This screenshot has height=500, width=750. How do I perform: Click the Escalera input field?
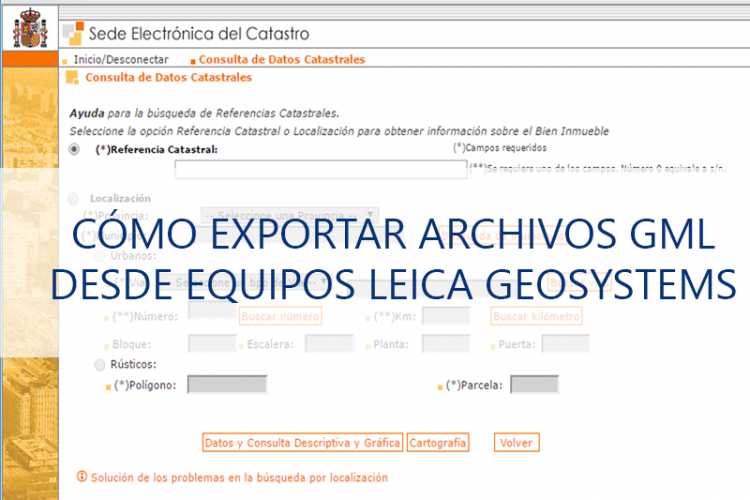click(329, 344)
